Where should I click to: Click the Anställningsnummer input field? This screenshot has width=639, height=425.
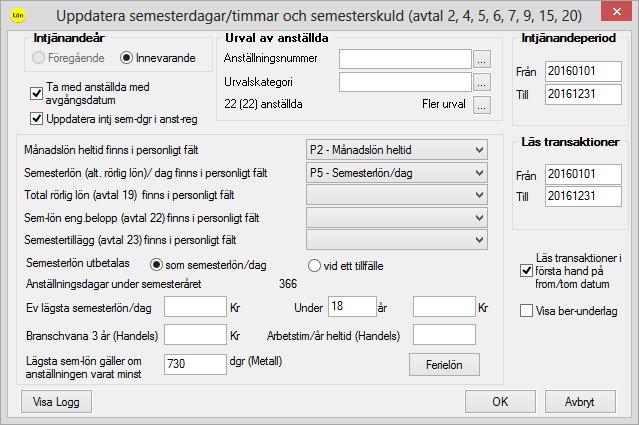(x=405, y=59)
